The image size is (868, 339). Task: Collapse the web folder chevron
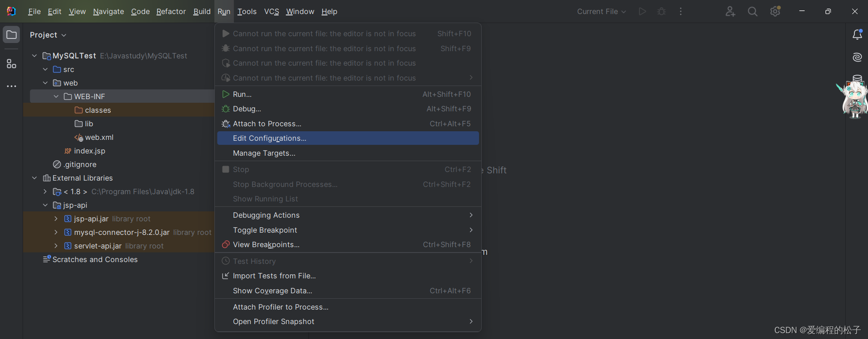click(45, 83)
